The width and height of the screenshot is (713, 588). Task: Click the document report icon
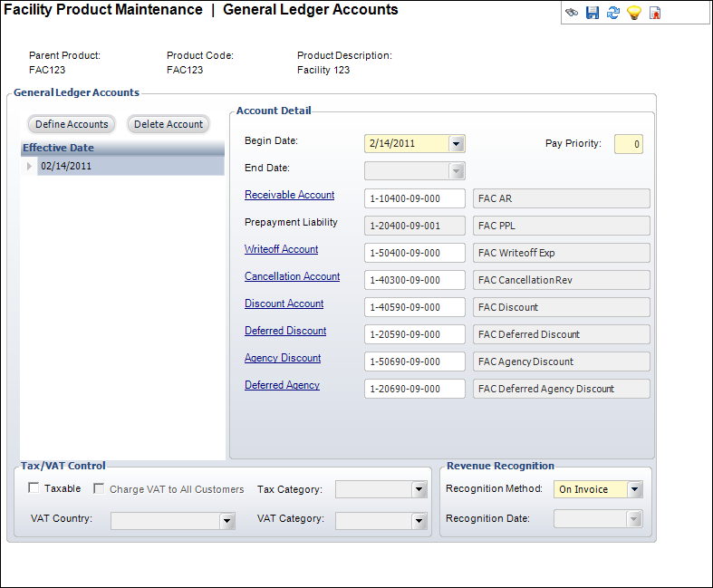pyautogui.click(x=655, y=13)
